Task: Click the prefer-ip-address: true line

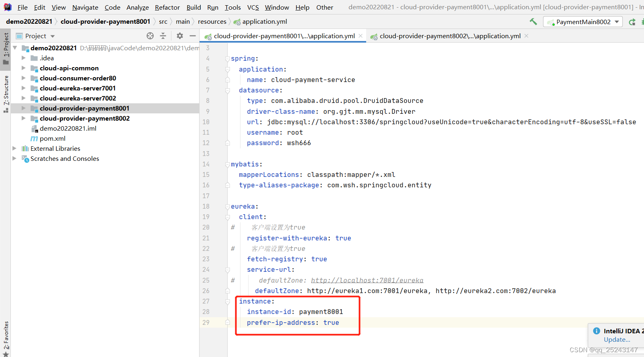Action: click(293, 322)
